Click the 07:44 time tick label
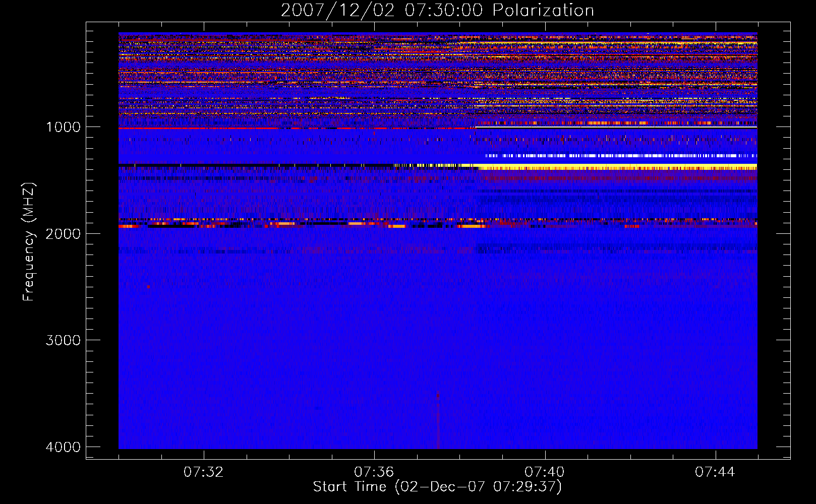 715,472
